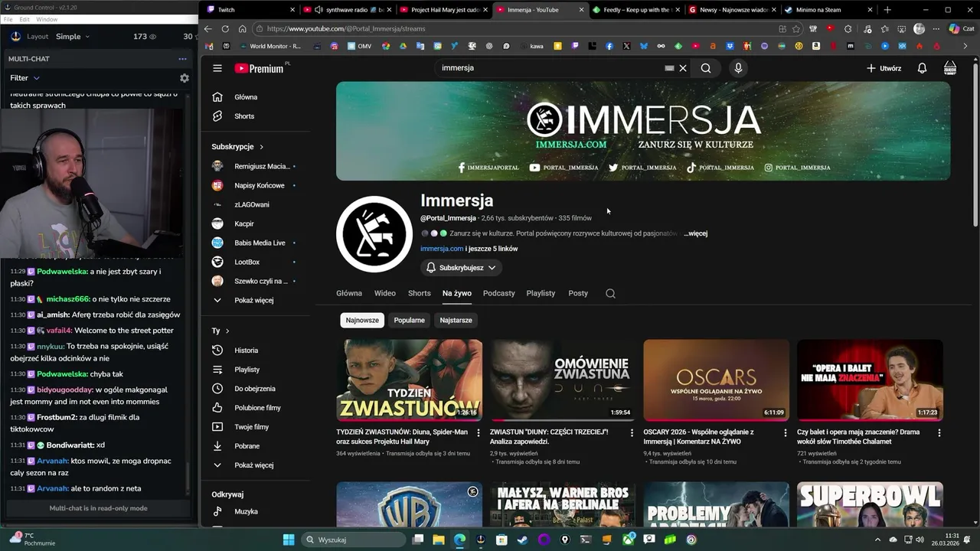Click the Utwórz create button

[x=884, y=68]
